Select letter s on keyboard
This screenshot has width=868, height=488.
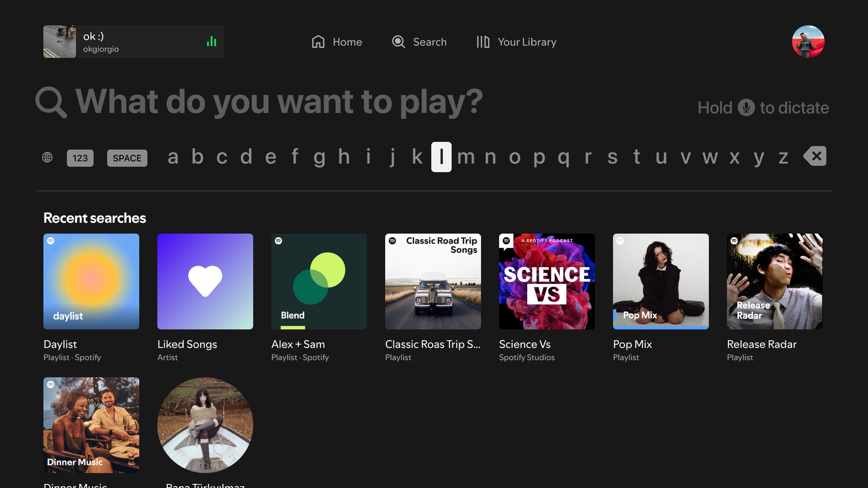tap(612, 157)
